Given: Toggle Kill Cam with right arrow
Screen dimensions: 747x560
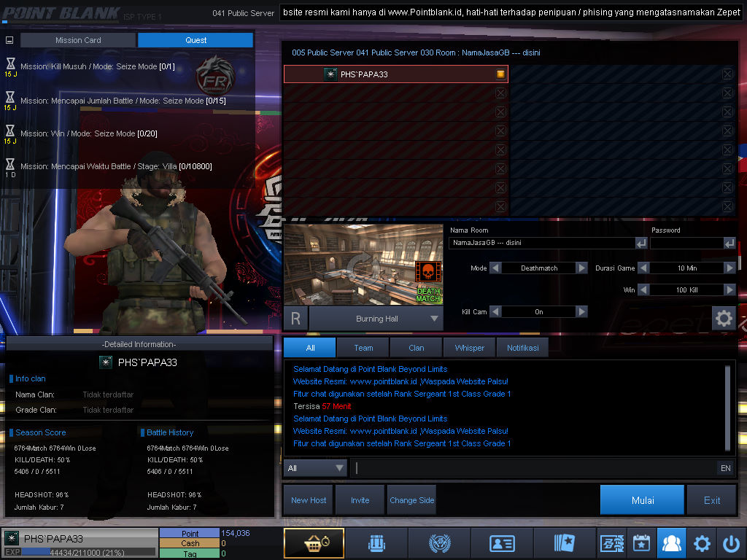Looking at the screenshot, I should pos(581,312).
